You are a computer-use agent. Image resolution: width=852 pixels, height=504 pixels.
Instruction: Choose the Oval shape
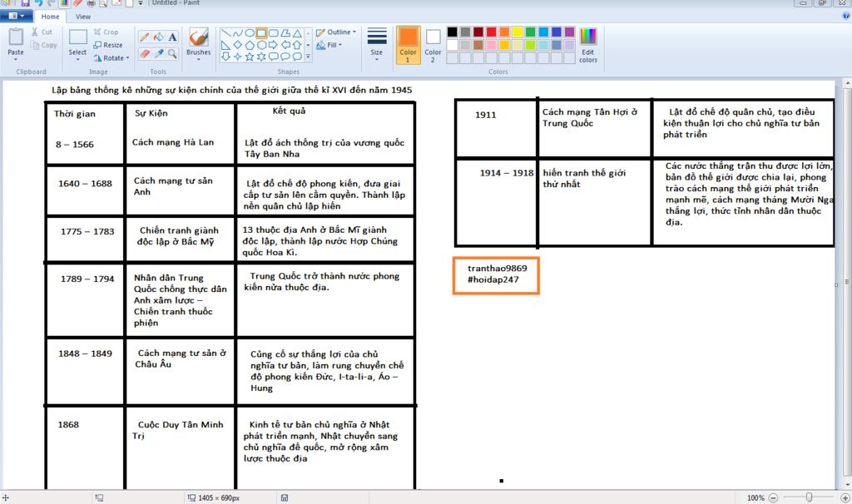click(250, 33)
